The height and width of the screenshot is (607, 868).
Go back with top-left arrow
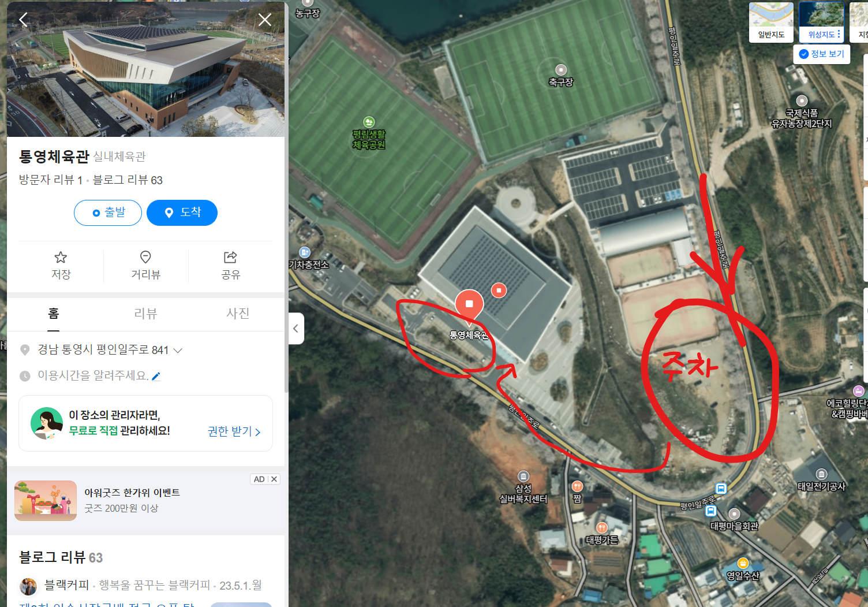point(24,20)
